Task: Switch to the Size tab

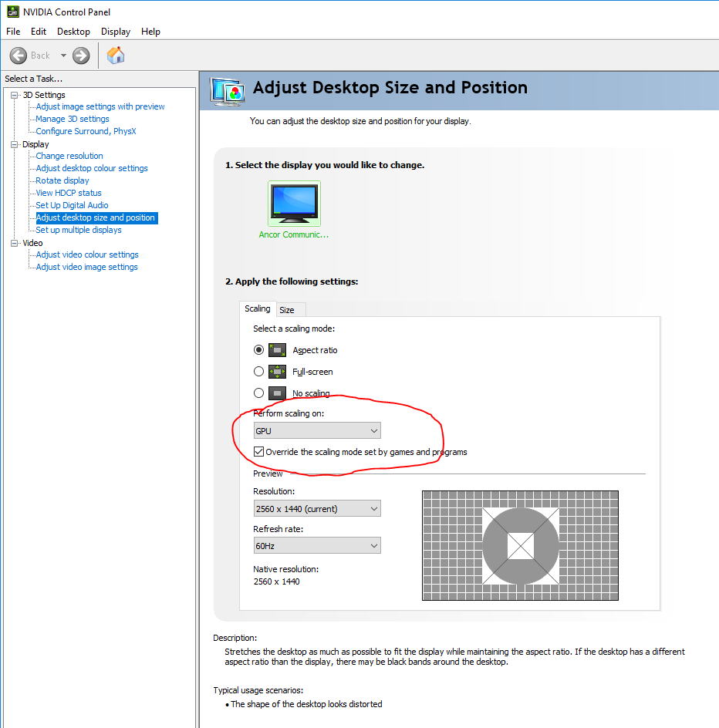Action: [x=291, y=310]
